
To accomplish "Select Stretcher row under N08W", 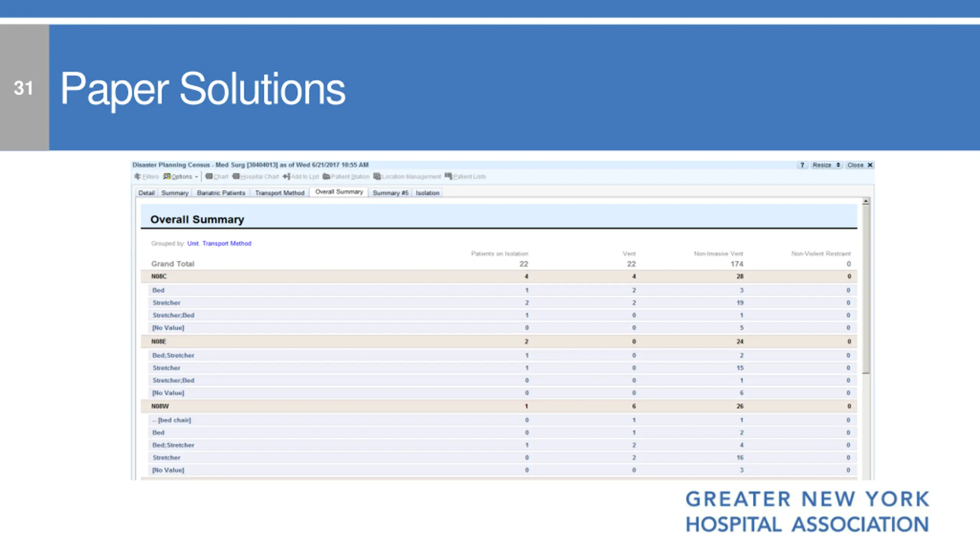I will pyautogui.click(x=503, y=458).
